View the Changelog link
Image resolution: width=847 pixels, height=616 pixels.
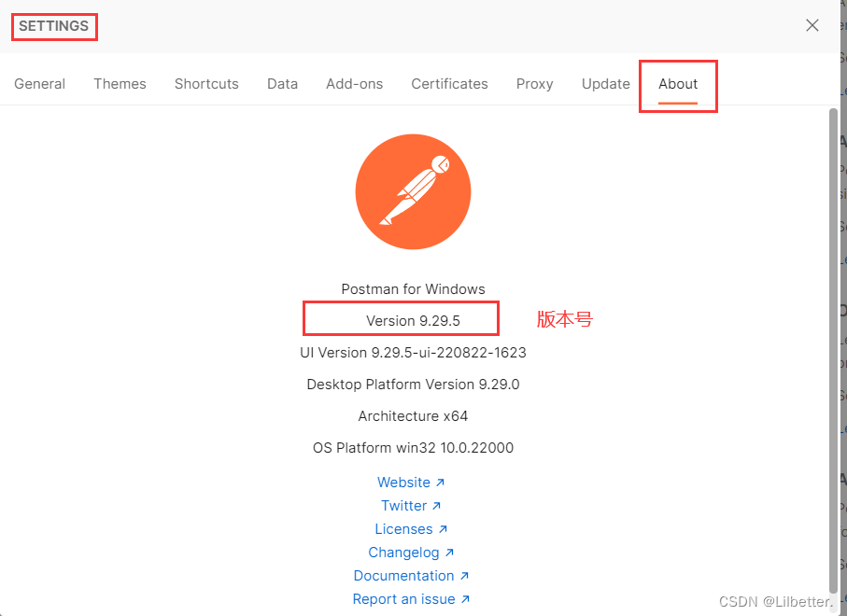coord(411,553)
